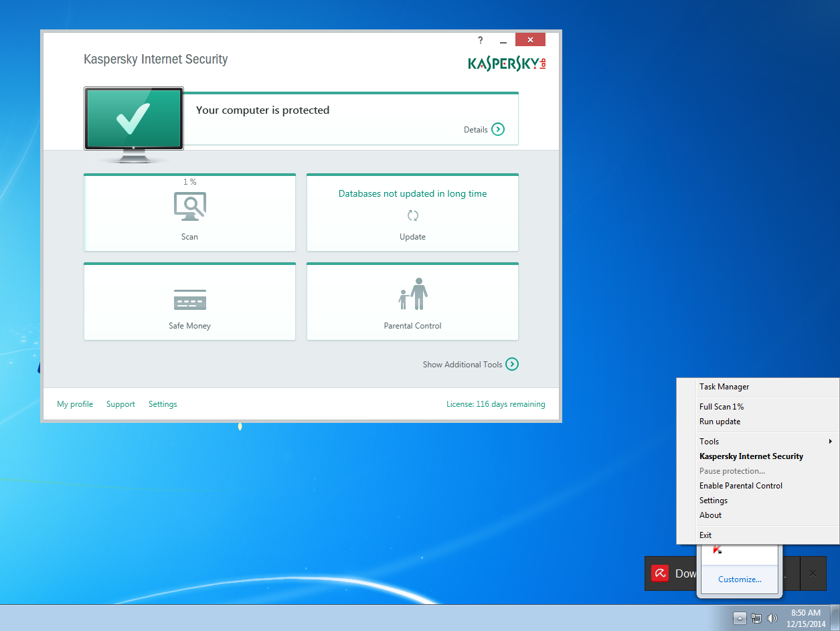
Task: Click the Parental Control tile label
Action: pos(412,326)
